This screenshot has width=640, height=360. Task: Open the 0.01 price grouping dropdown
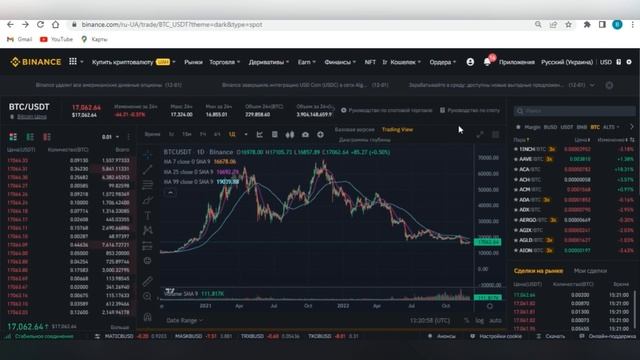[111, 137]
